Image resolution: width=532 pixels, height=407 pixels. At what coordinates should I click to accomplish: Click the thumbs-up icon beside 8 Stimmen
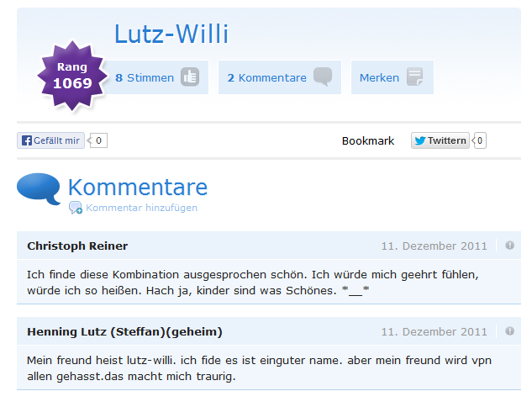point(190,77)
